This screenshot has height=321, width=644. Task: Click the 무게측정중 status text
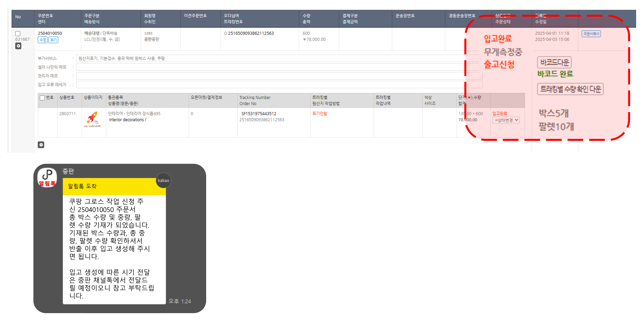503,52
